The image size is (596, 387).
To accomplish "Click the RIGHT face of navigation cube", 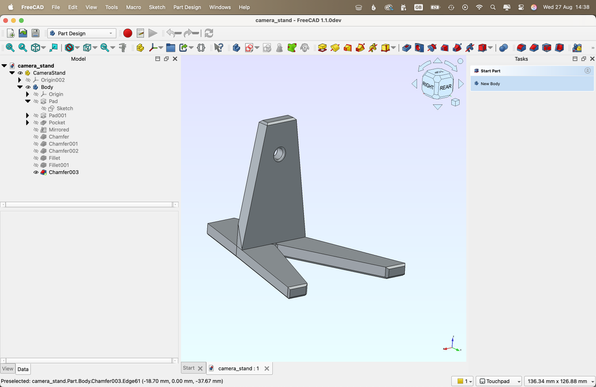I will [x=428, y=86].
